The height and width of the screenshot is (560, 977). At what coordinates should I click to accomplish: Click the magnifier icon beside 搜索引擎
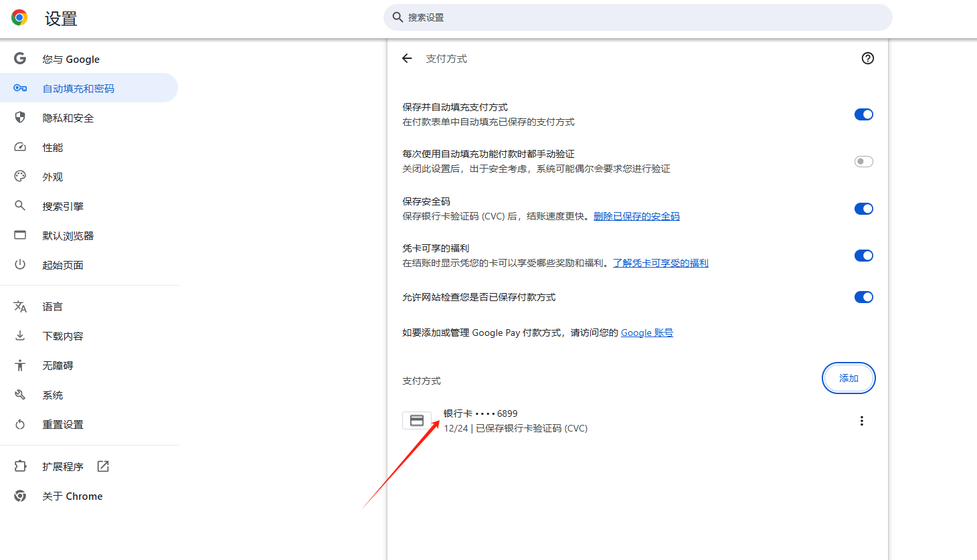pos(20,206)
